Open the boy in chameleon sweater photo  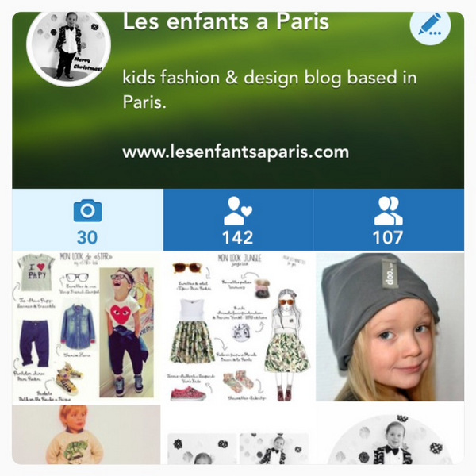pos(86,435)
